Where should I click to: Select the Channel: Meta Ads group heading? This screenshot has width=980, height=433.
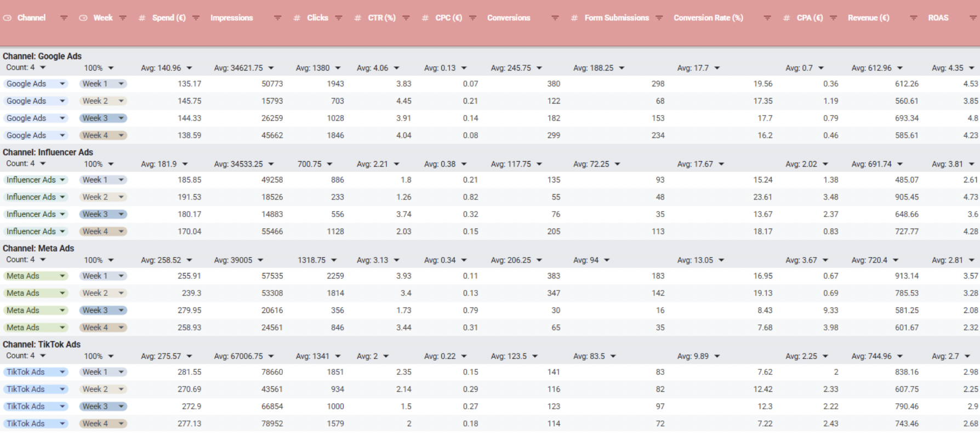coord(38,248)
